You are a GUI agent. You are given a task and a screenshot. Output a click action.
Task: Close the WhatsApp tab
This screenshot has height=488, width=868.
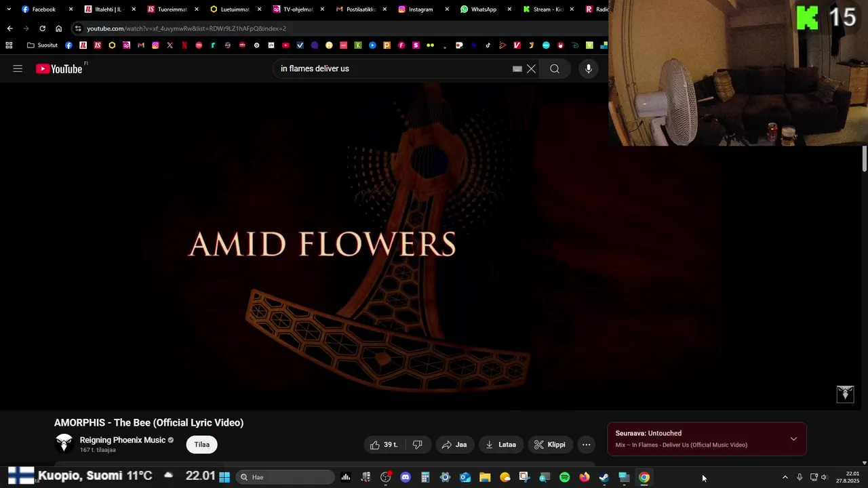pyautogui.click(x=509, y=9)
